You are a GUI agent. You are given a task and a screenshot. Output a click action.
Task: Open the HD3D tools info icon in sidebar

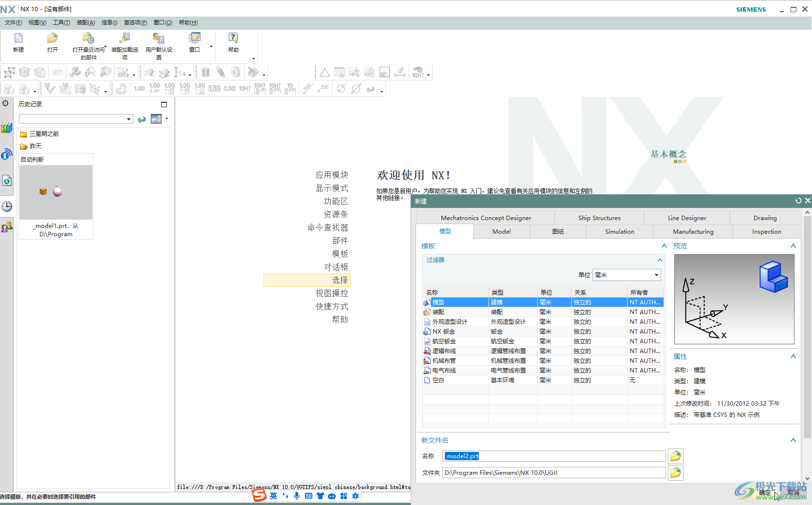tap(6, 154)
